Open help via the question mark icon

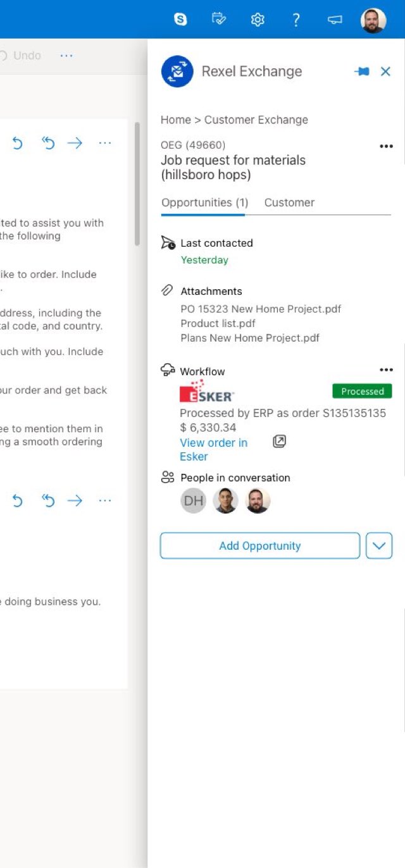[296, 19]
